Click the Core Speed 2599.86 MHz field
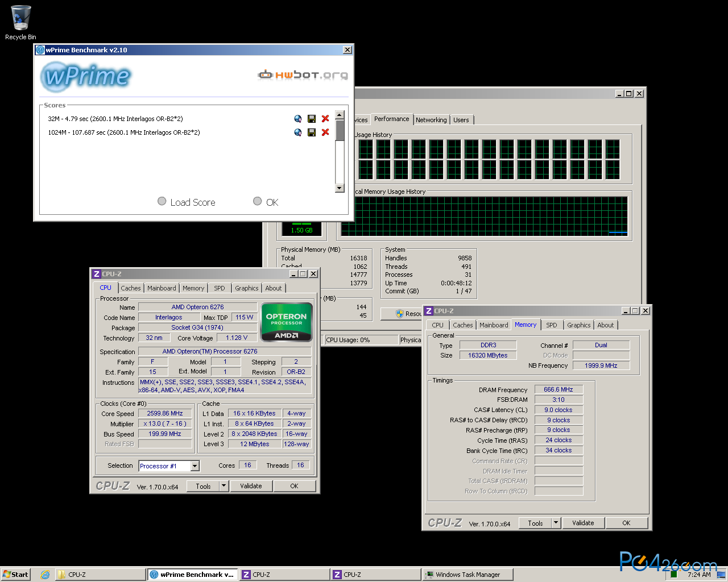Screen dimensions: 728x582 click(165, 414)
